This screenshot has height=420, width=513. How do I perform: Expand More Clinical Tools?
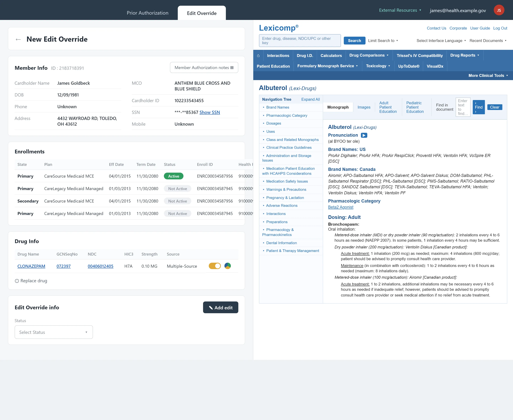coord(488,75)
